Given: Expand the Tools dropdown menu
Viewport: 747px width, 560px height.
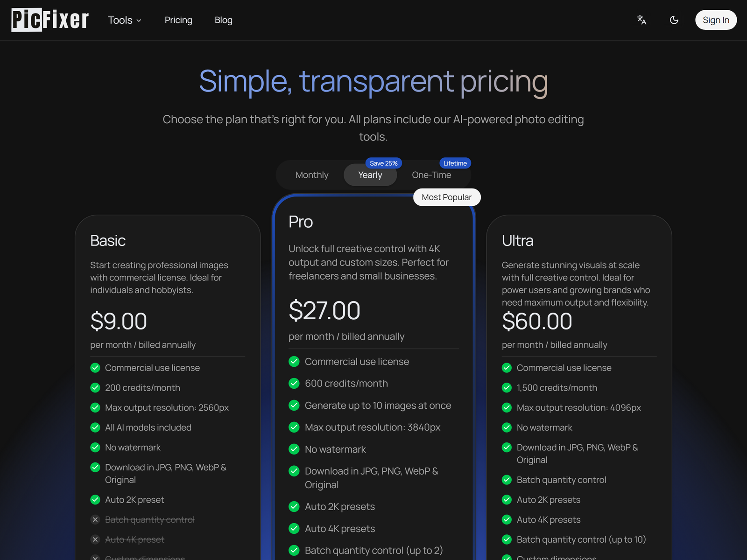Looking at the screenshot, I should tap(125, 20).
